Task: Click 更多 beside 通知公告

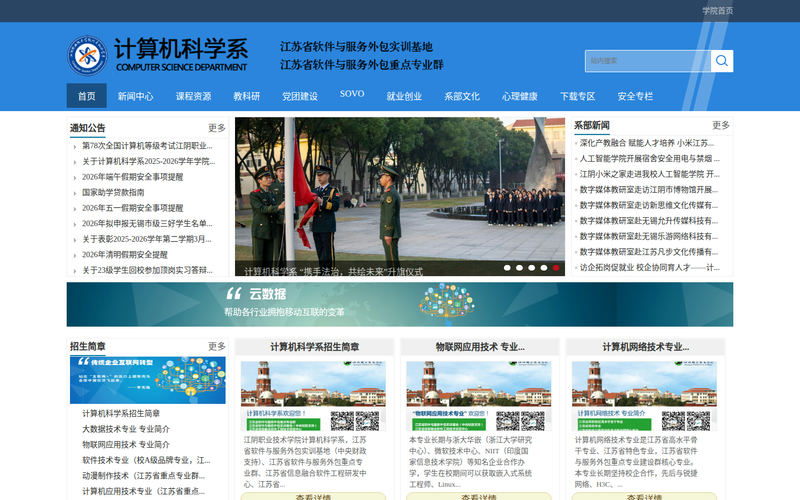Action: click(216, 128)
